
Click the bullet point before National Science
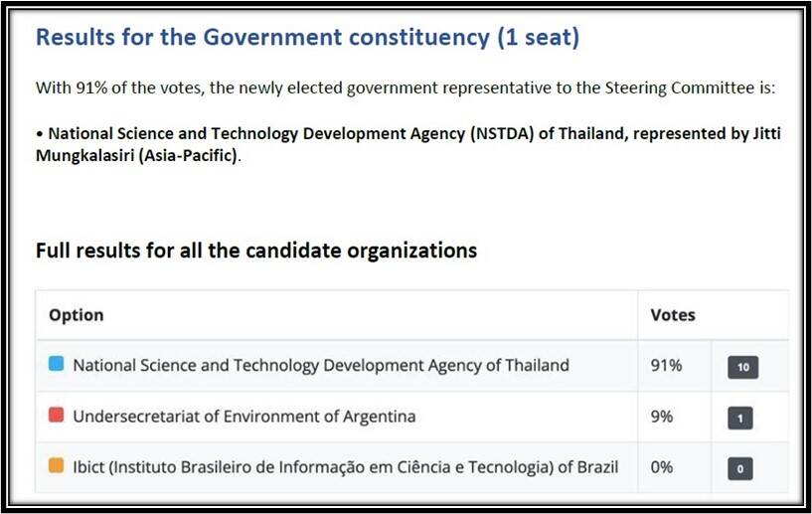click(40, 134)
